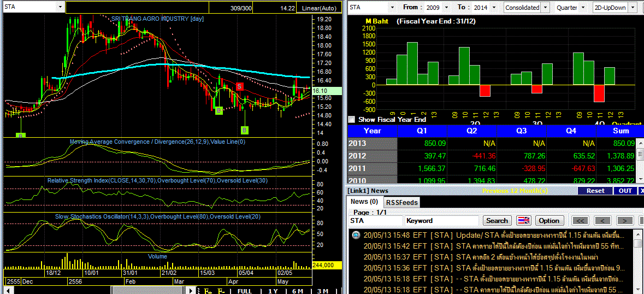The height and width of the screenshot is (294, 644).
Task: Open the news Option button
Action: click(x=549, y=221)
